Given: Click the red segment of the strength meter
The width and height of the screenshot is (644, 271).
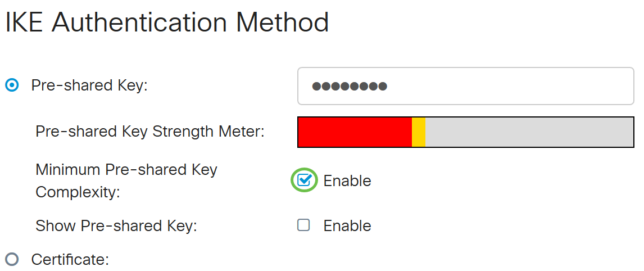Looking at the screenshot, I should 355,132.
